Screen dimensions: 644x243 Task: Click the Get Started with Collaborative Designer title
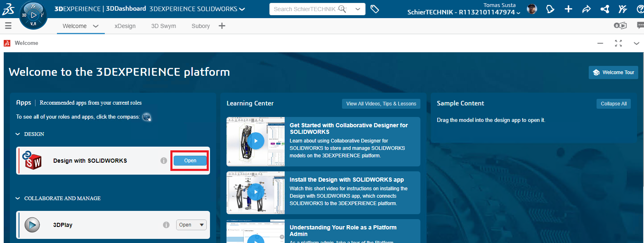tap(349, 129)
